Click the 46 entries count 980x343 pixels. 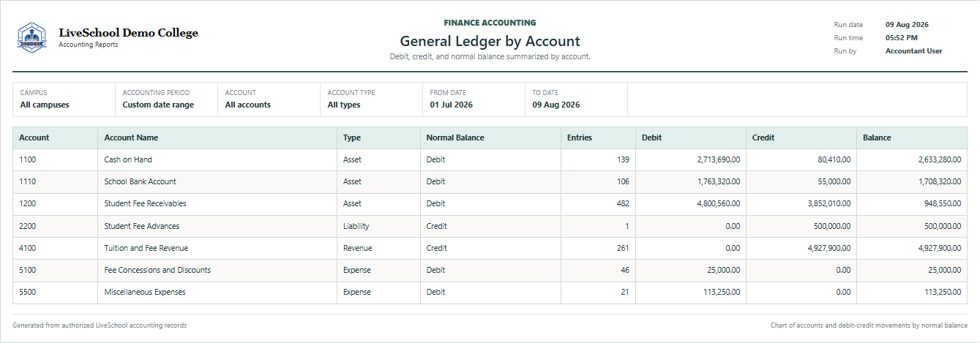pos(625,270)
